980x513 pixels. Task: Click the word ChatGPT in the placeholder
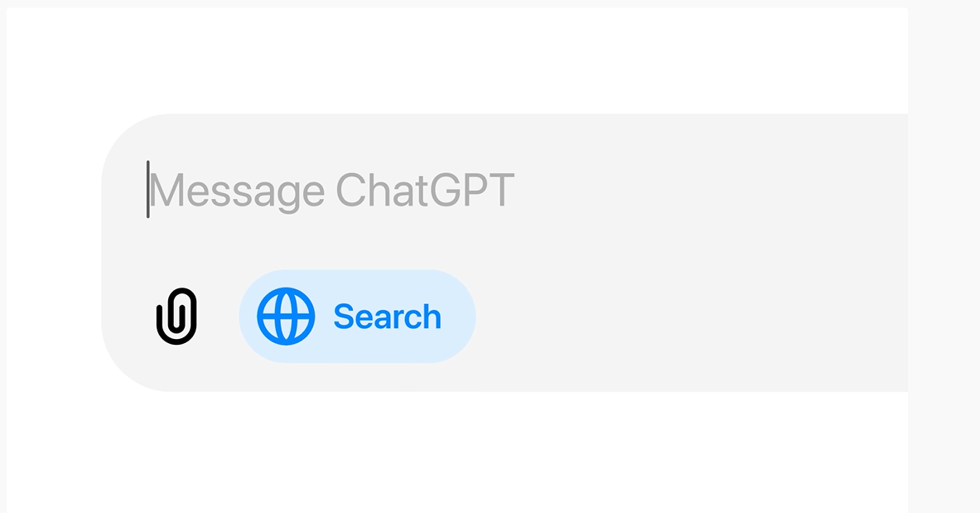click(425, 190)
